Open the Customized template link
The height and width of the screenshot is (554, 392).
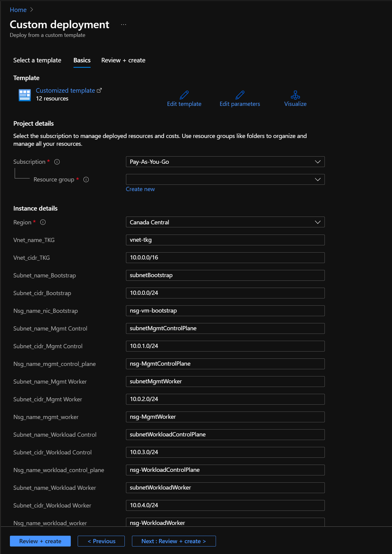pos(65,90)
